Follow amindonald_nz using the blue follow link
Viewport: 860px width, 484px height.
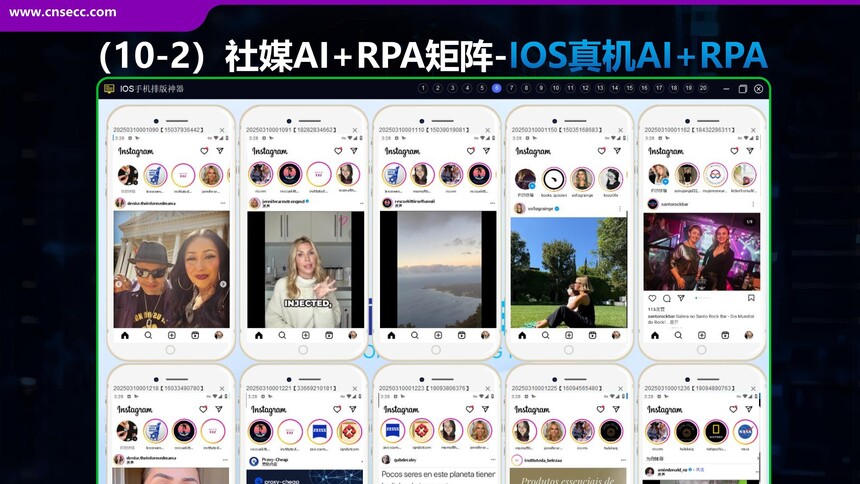point(700,470)
